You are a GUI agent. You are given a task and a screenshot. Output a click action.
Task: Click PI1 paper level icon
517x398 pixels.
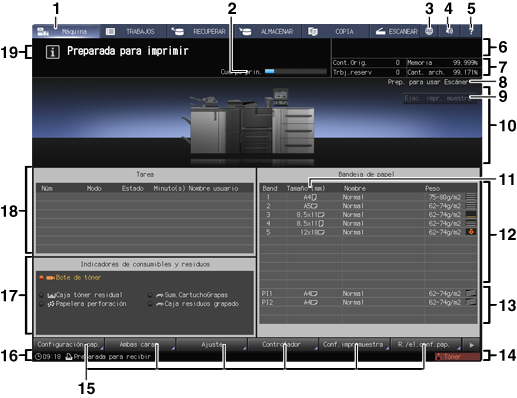point(471,293)
